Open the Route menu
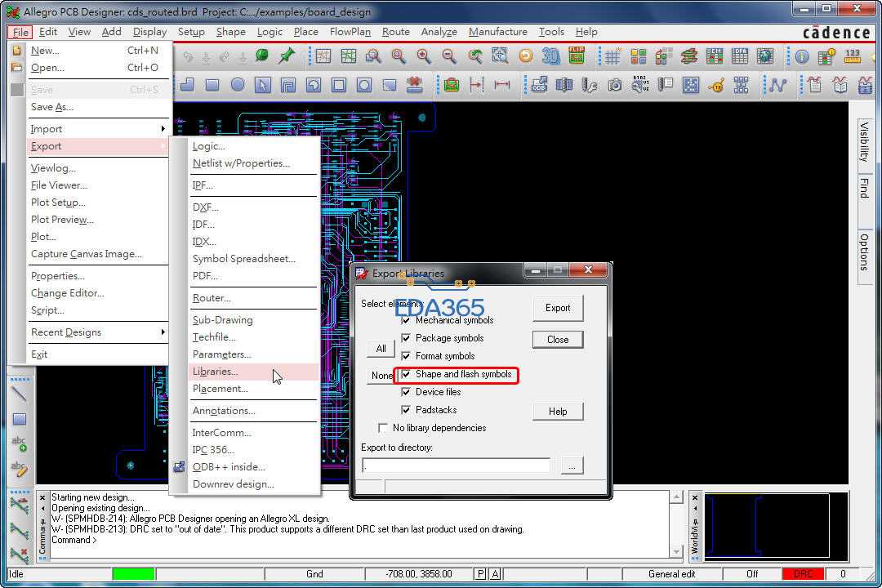 395,32
